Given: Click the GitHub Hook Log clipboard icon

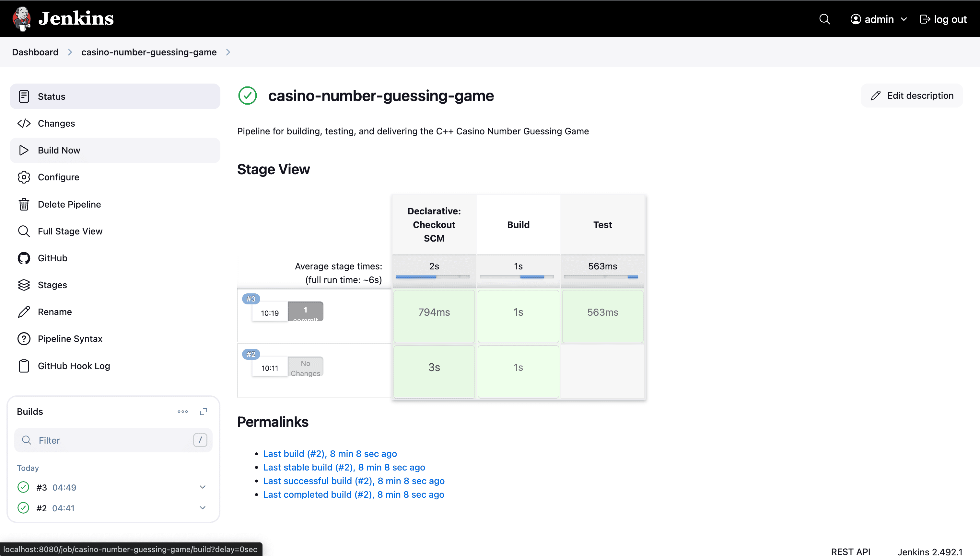Looking at the screenshot, I should click(x=24, y=366).
